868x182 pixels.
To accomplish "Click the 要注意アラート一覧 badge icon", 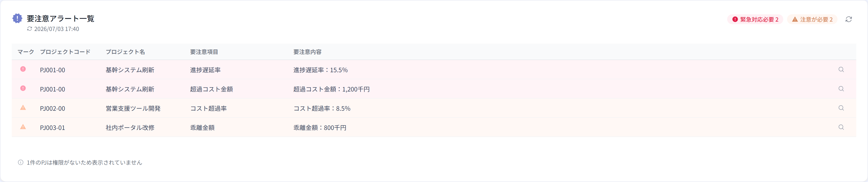I will tap(17, 18).
